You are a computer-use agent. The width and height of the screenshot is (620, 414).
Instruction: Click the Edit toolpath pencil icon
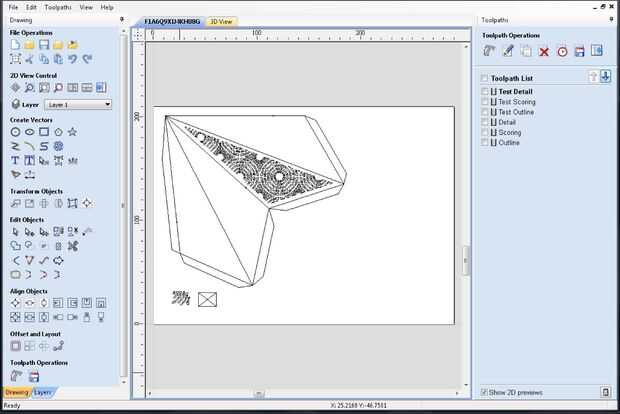click(508, 51)
